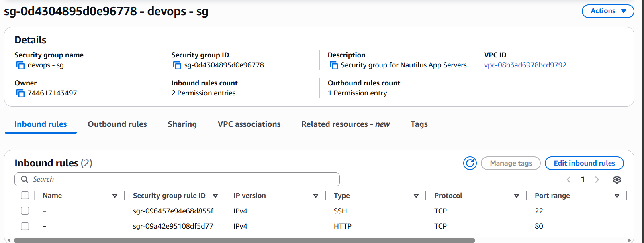
Task: Select the HTTP rule checkbox
Action: [x=25, y=226]
